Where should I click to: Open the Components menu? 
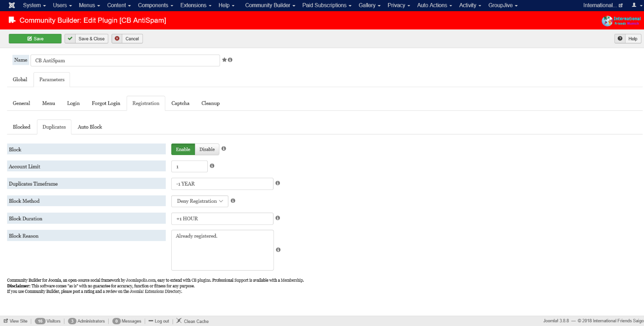155,5
